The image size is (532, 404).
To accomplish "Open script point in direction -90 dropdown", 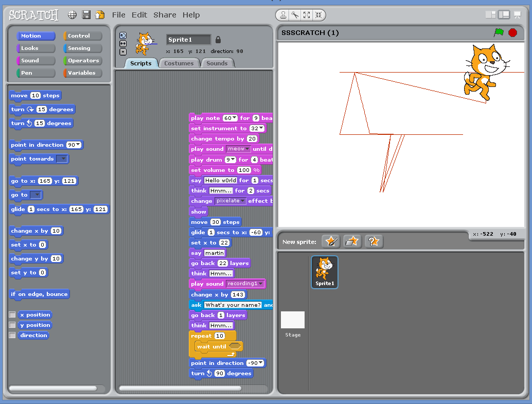I will 261,363.
